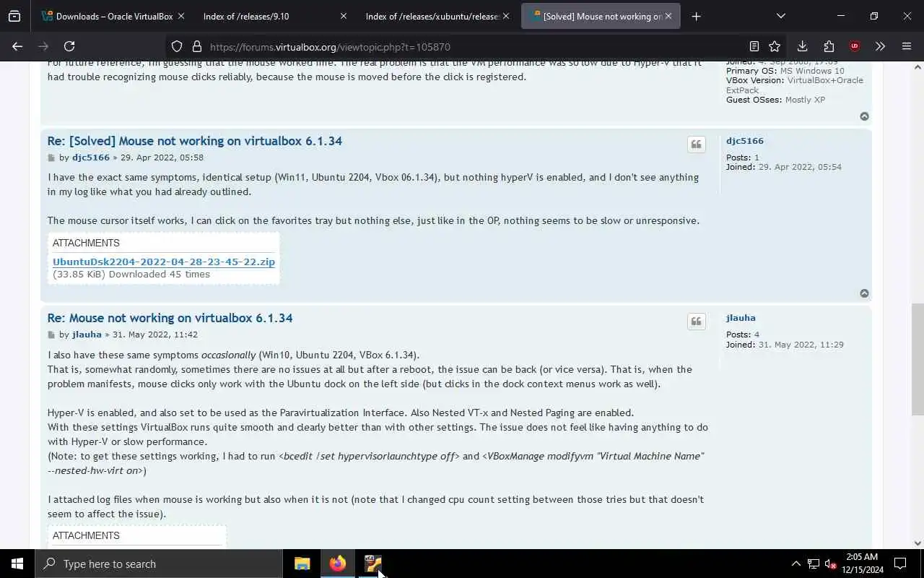Screen dimensions: 924x578
Task: Show hidden system tray icons
Action: point(796,564)
